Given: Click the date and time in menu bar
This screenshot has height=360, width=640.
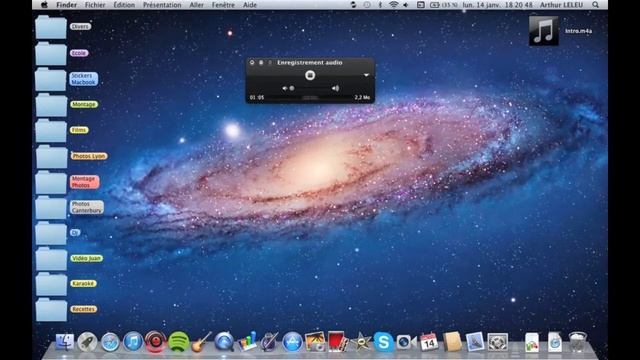Looking at the screenshot, I should (497, 5).
